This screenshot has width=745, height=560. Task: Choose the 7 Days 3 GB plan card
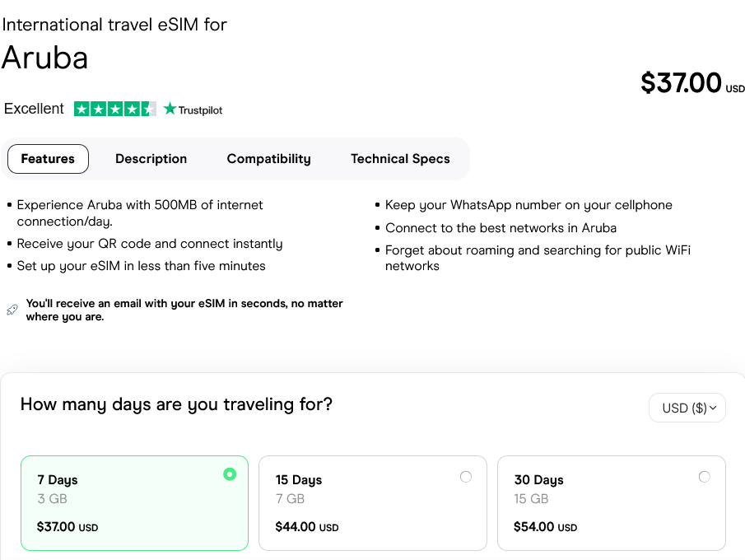134,502
